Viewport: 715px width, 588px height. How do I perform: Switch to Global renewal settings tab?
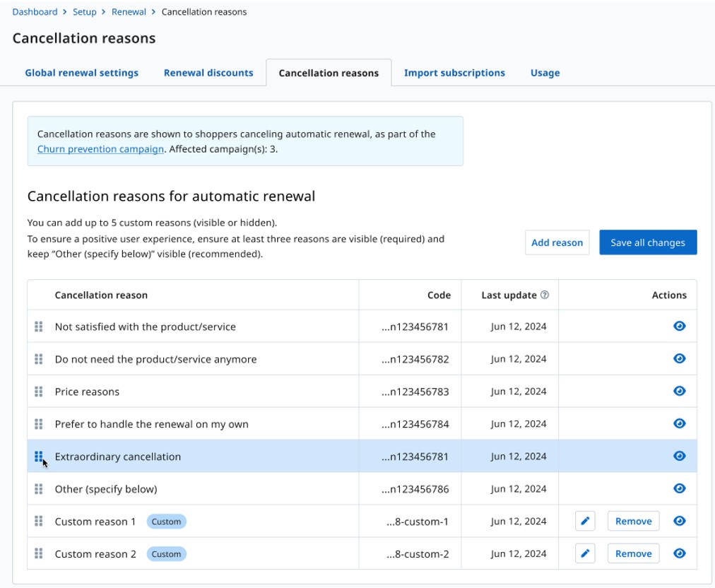[82, 73]
